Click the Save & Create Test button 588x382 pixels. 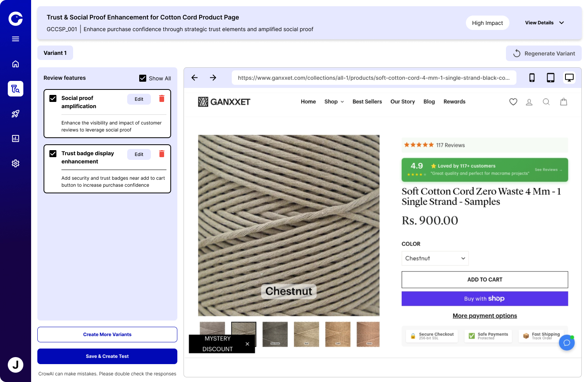click(x=107, y=356)
